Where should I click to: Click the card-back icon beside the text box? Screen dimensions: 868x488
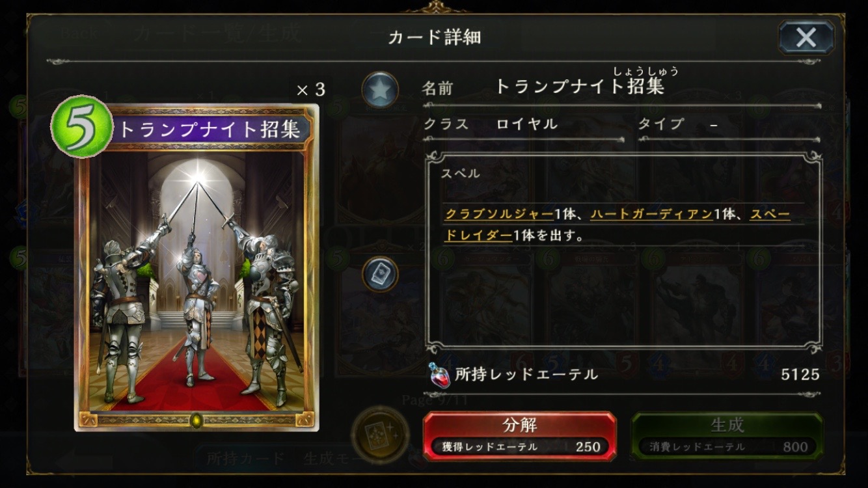pos(380,274)
